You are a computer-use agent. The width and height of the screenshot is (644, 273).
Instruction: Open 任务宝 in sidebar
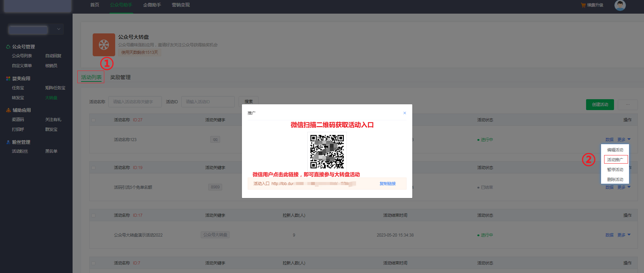coord(18,88)
